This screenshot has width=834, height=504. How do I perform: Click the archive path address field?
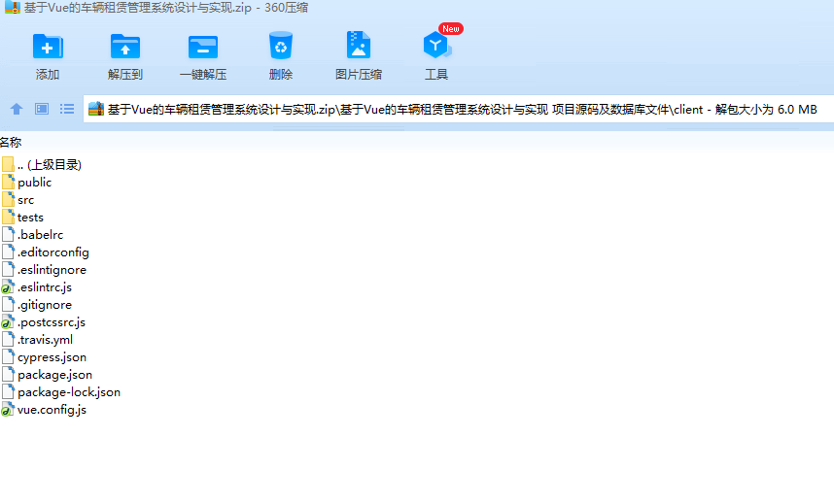(x=459, y=109)
